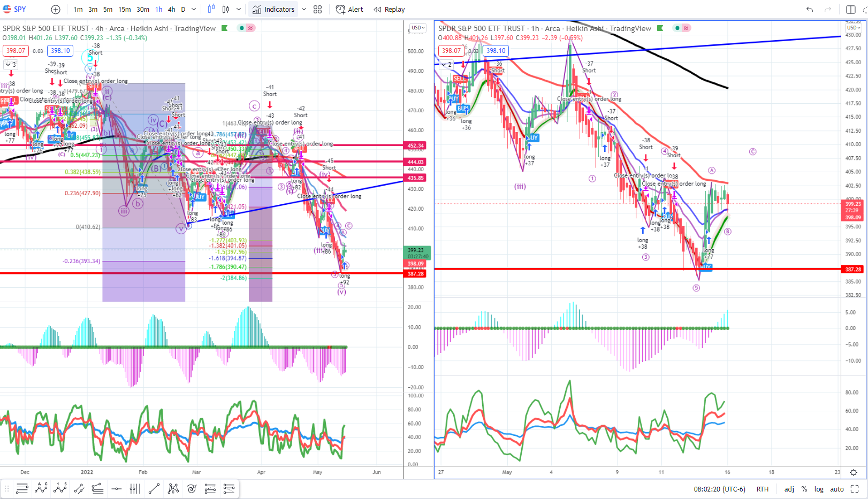Select the 1h timeframe
868x499 pixels.
point(159,9)
